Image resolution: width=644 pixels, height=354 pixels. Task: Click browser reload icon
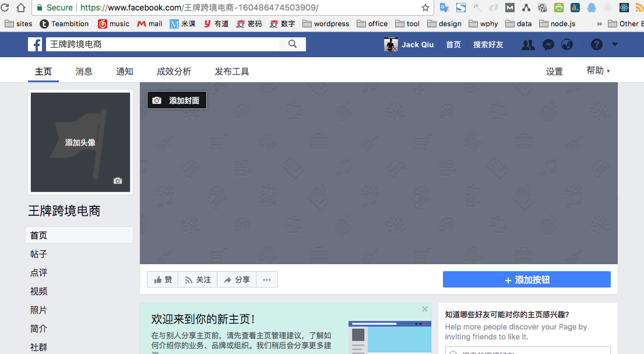tap(5, 8)
